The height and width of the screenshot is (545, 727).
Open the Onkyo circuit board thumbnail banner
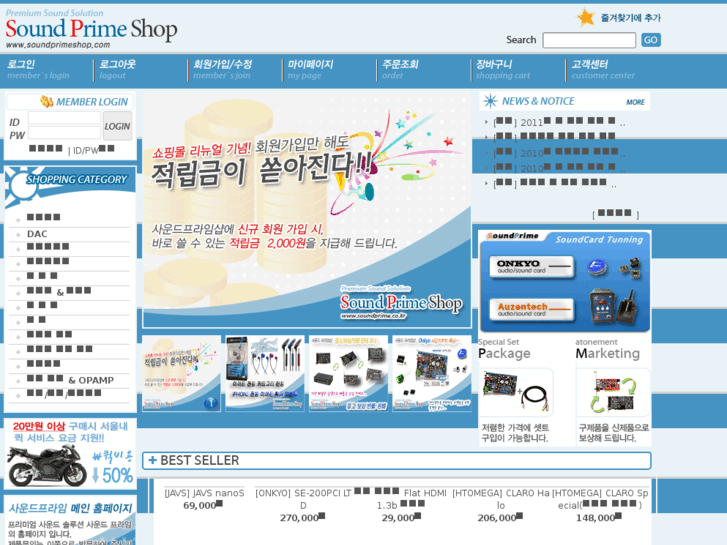pyautogui.click(x=432, y=373)
